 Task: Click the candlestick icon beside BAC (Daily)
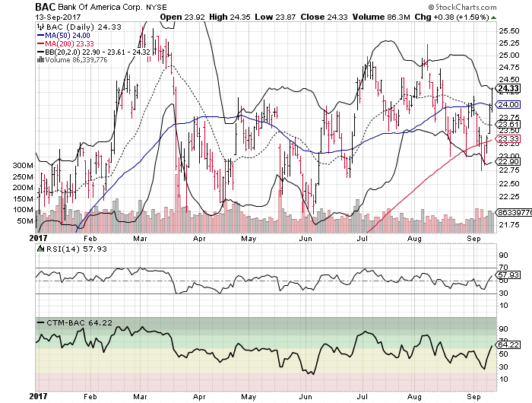(x=40, y=27)
